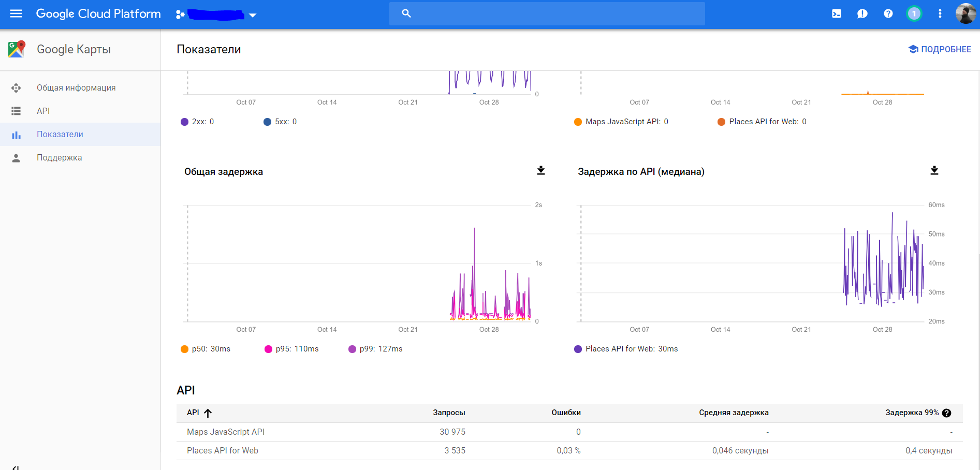Click the Общая информация sidebar icon
The image size is (980, 470).
[x=16, y=88]
